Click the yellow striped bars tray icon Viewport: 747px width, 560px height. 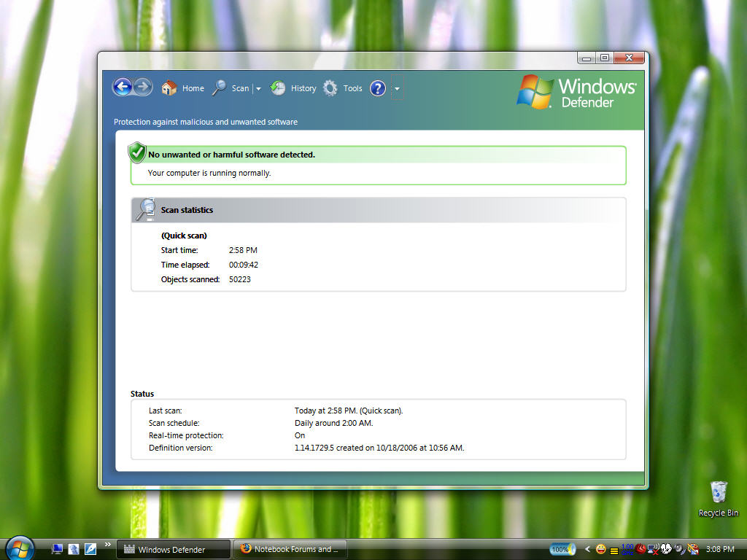pyautogui.click(x=614, y=551)
